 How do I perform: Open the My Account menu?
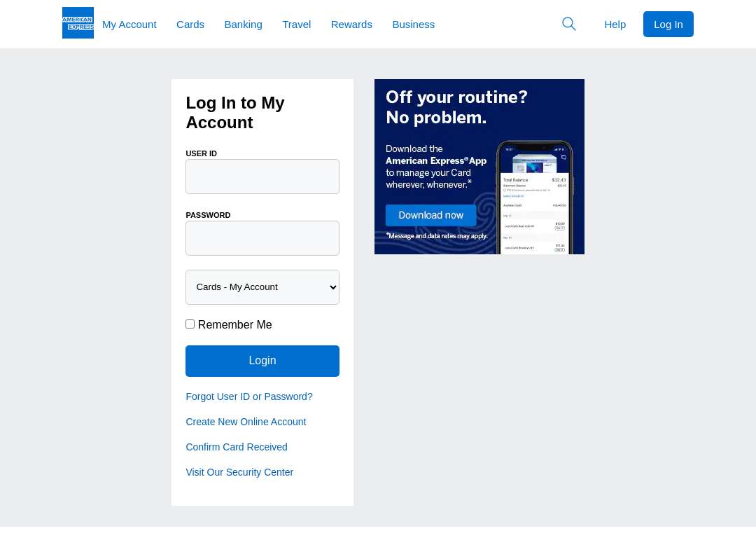pos(129,25)
